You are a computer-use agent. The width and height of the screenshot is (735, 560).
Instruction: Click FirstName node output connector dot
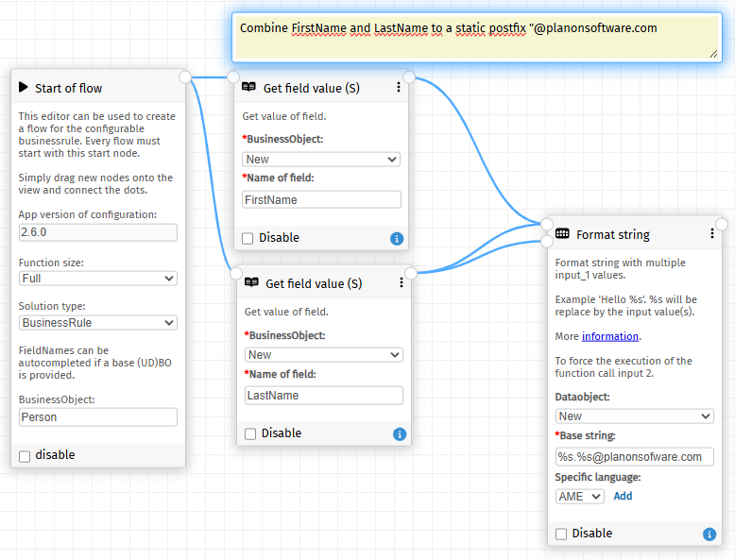[409, 76]
